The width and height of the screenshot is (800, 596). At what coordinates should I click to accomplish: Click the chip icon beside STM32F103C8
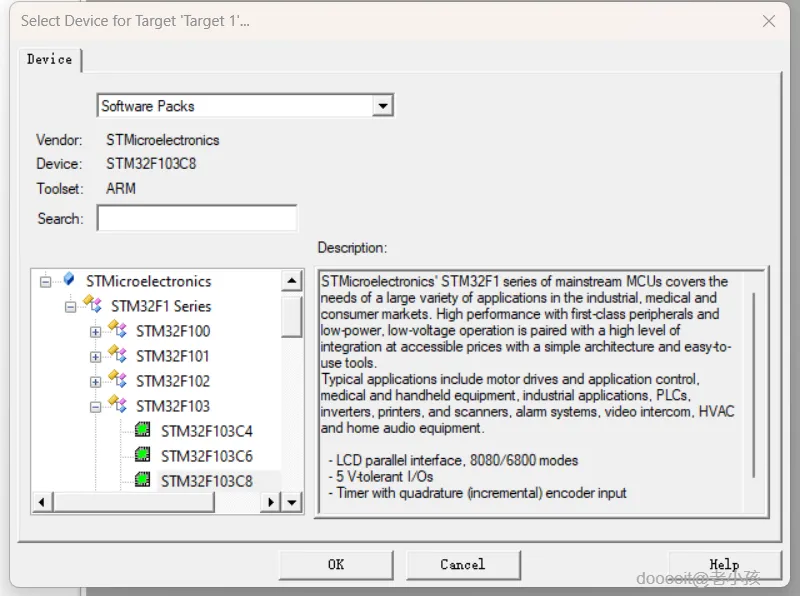point(143,480)
